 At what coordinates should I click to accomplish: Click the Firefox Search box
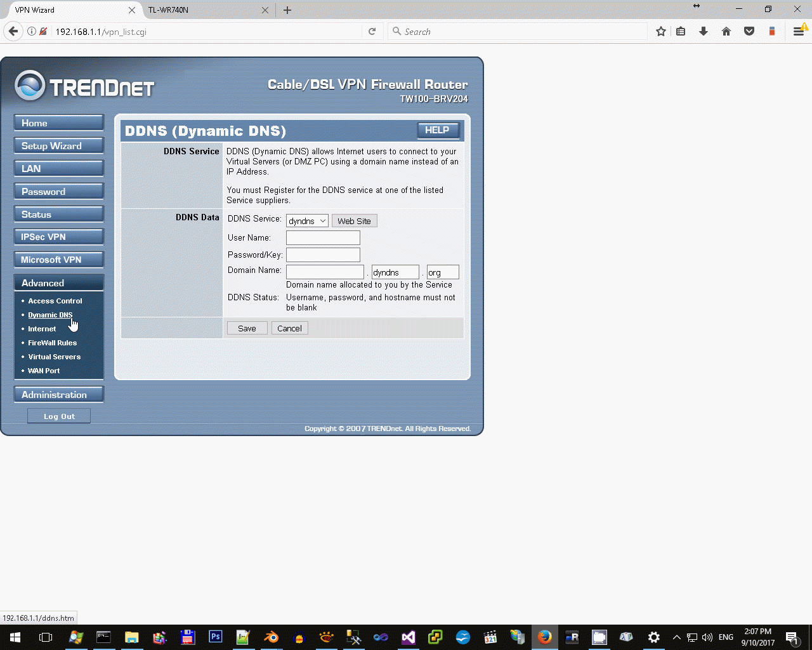coord(518,31)
